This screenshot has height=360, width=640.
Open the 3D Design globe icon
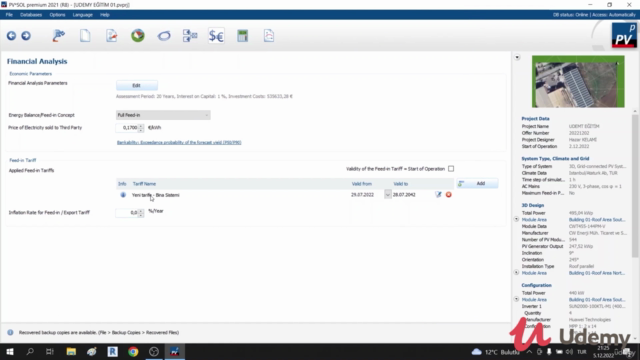(x=138, y=36)
